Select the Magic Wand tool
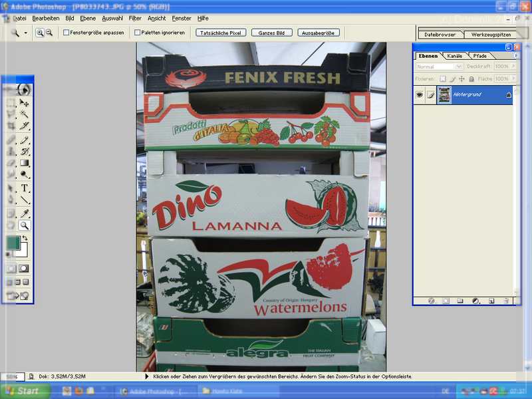532x399 pixels. [x=24, y=114]
